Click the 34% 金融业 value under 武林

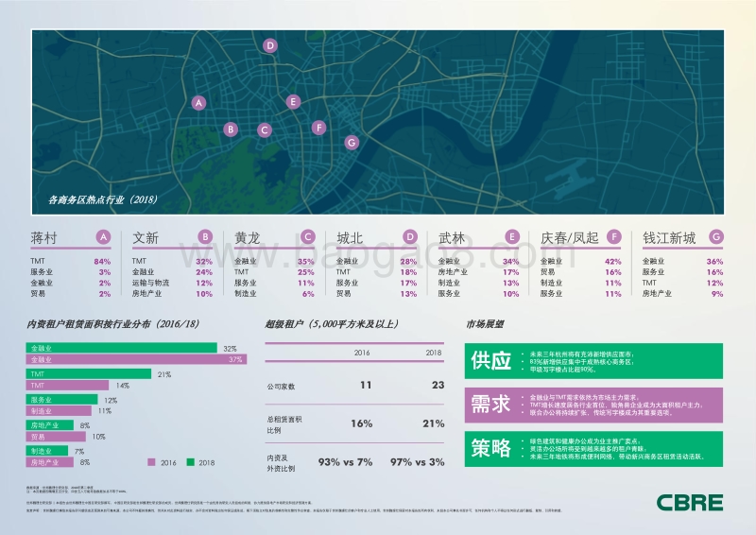(510, 262)
